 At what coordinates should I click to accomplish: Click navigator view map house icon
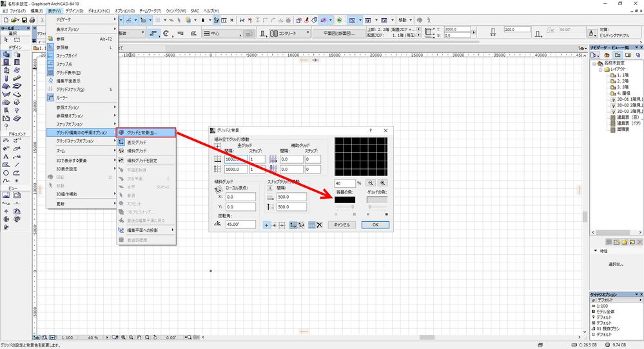pyautogui.click(x=618, y=55)
